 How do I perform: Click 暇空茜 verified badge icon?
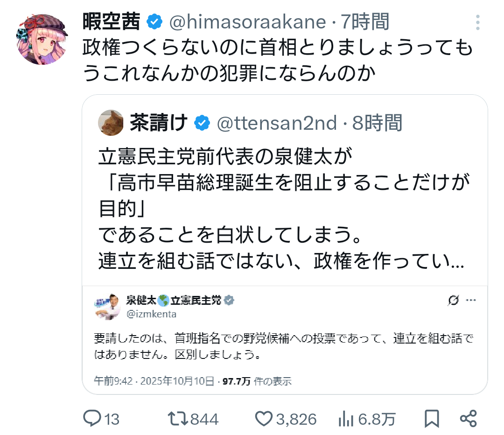154,21
